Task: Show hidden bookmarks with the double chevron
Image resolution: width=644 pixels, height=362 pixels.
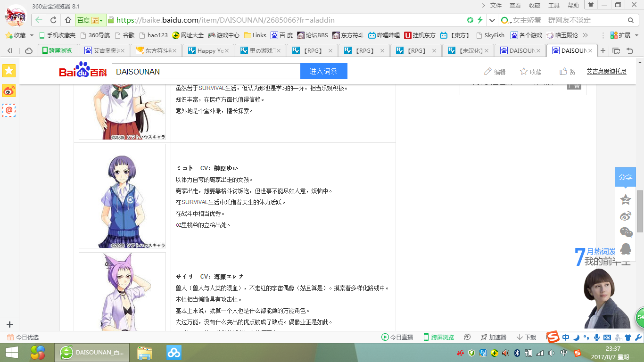Action: coord(586,35)
